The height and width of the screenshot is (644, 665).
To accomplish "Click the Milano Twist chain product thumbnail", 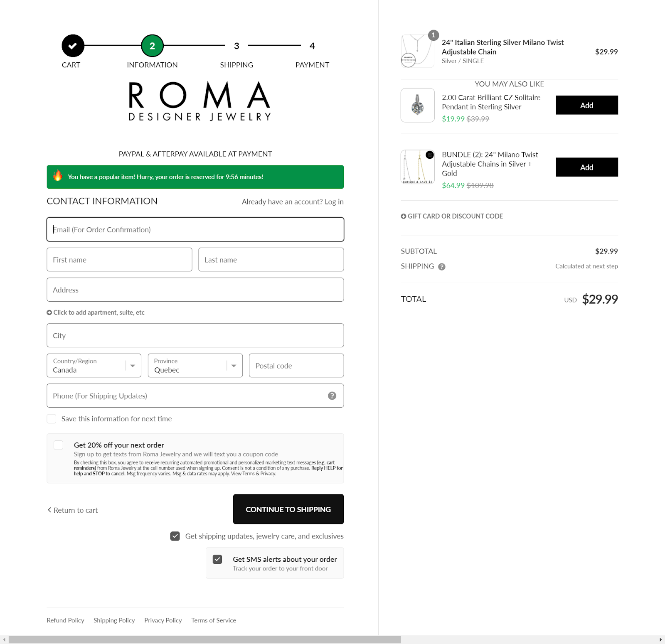I will point(418,51).
